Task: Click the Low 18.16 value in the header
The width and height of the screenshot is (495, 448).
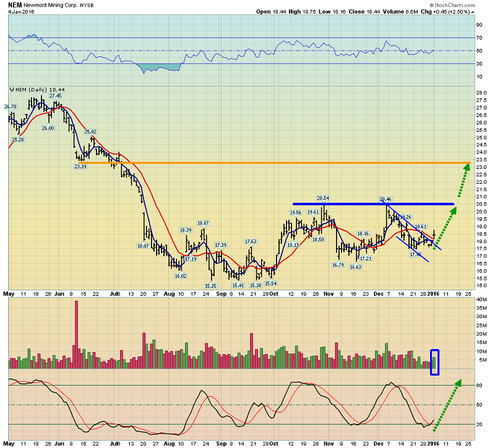Action: 332,12
